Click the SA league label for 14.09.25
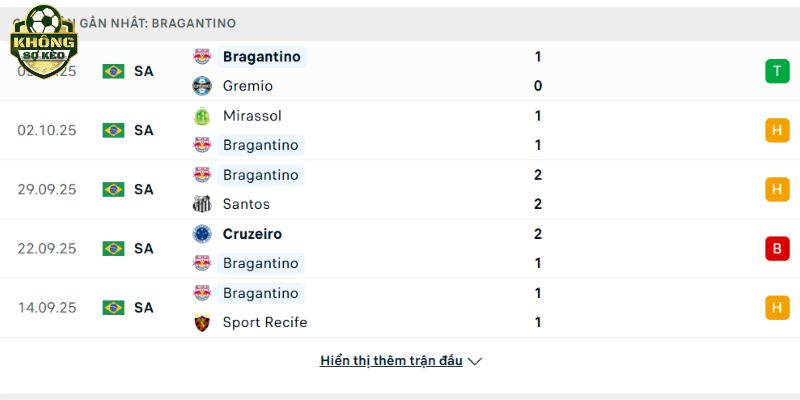The width and height of the screenshot is (800, 400). 144,307
